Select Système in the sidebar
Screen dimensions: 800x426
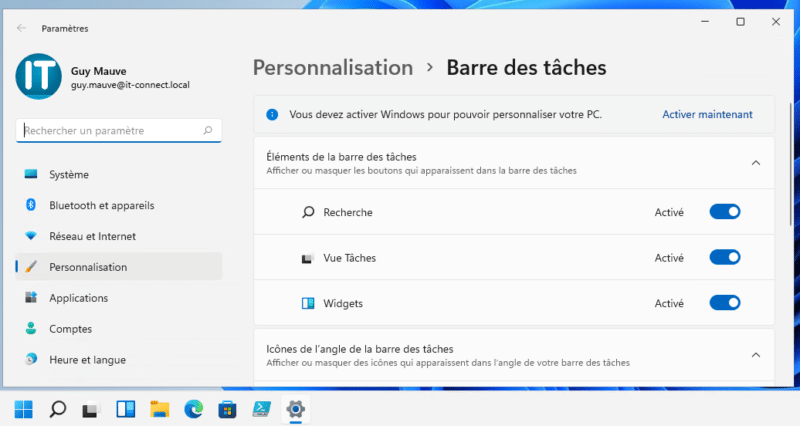pyautogui.click(x=119, y=174)
